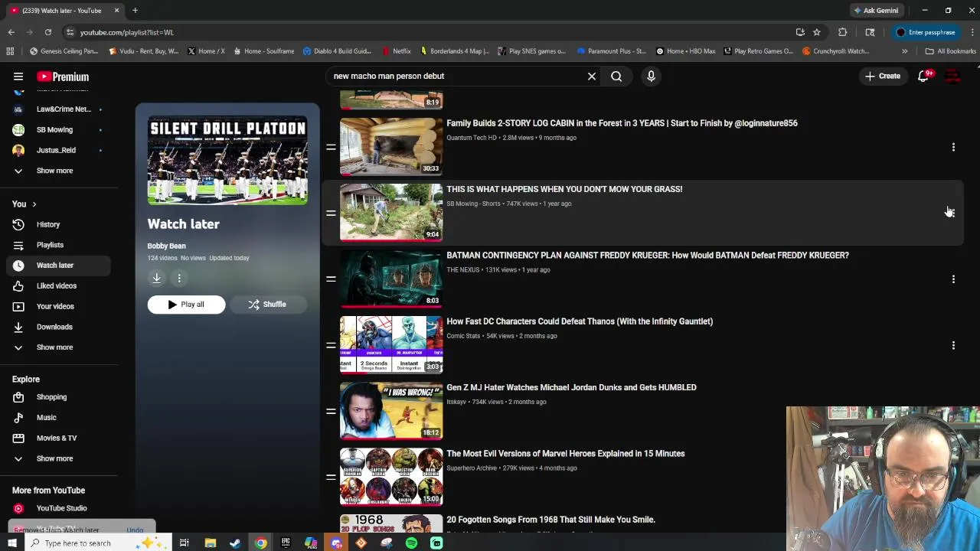Select Watch later in the sidebar
The height and width of the screenshot is (551, 980).
[57, 266]
